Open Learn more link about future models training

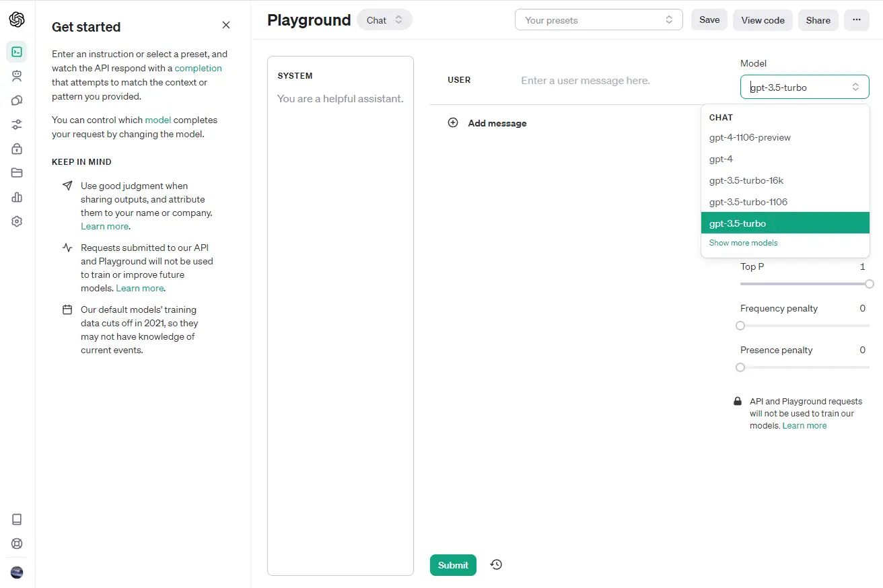tap(139, 288)
